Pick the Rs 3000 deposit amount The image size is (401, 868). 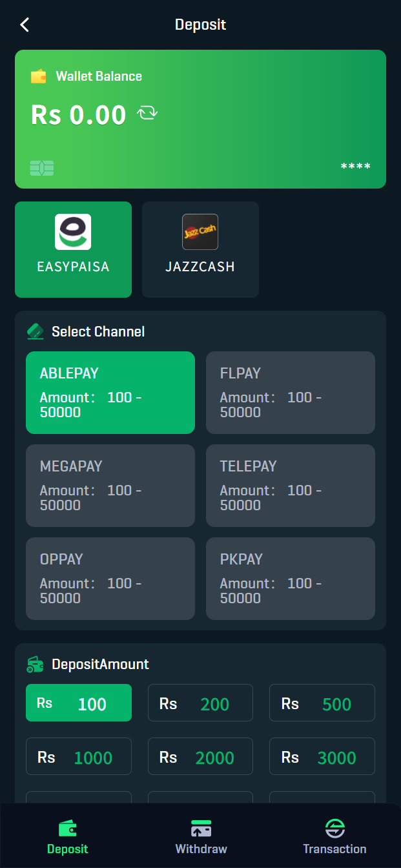click(322, 756)
